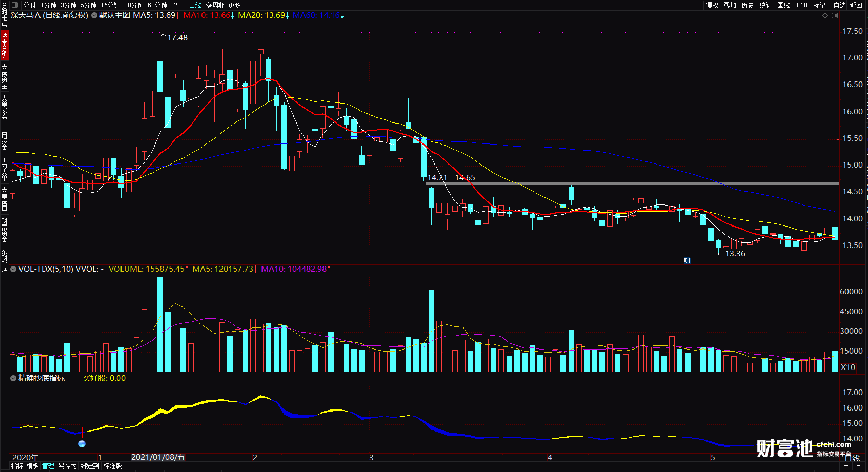Click the 复权 button
The image size is (868, 472).
pos(712,5)
